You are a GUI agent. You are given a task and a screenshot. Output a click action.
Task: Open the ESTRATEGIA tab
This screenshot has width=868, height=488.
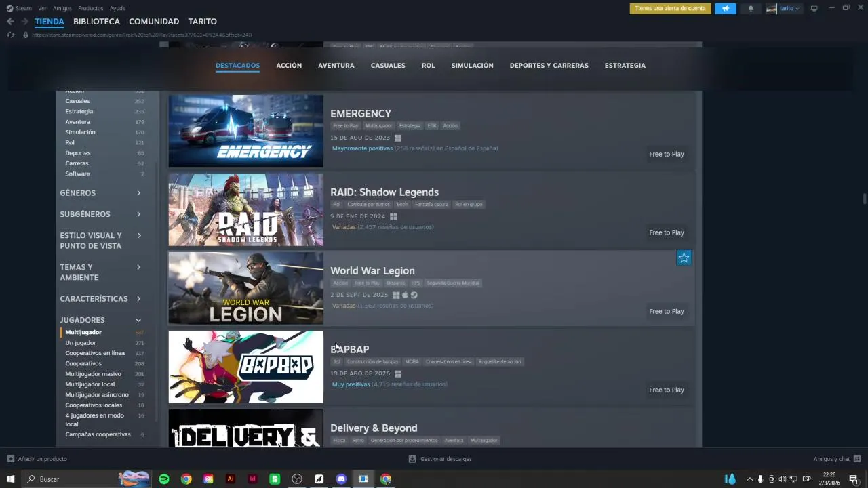tap(625, 66)
